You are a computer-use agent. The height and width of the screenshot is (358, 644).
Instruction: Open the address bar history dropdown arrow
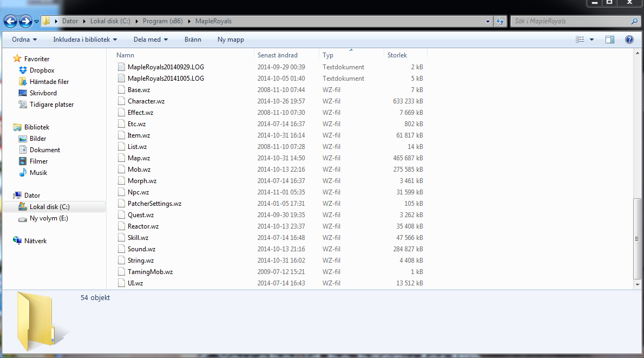point(488,21)
